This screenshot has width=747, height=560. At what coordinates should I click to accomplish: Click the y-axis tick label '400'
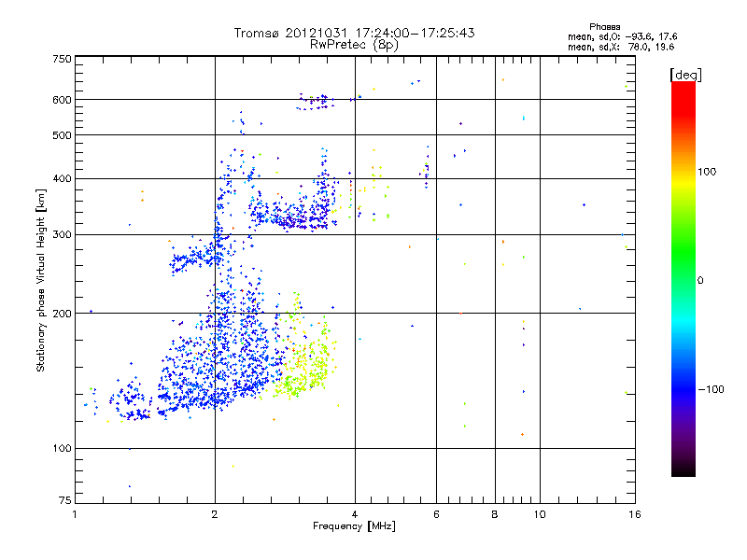click(x=62, y=178)
